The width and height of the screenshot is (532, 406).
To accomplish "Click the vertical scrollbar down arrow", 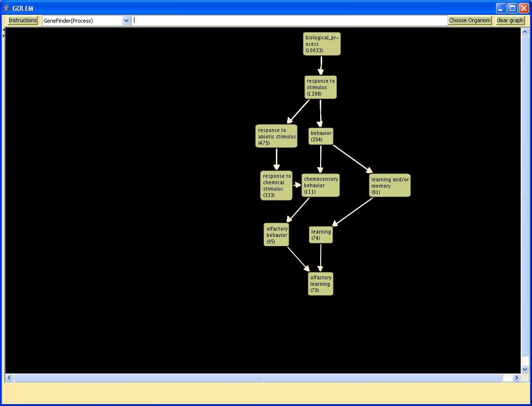I will click(525, 369).
